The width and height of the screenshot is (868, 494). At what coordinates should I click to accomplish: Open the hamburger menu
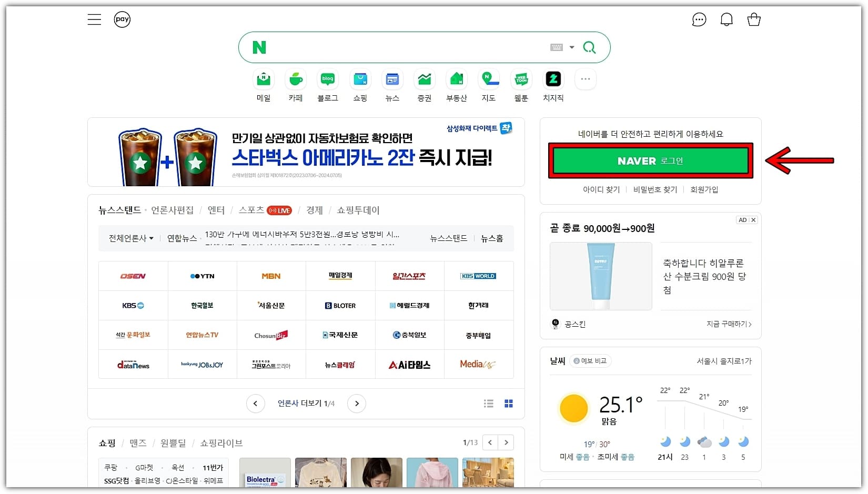click(x=94, y=19)
